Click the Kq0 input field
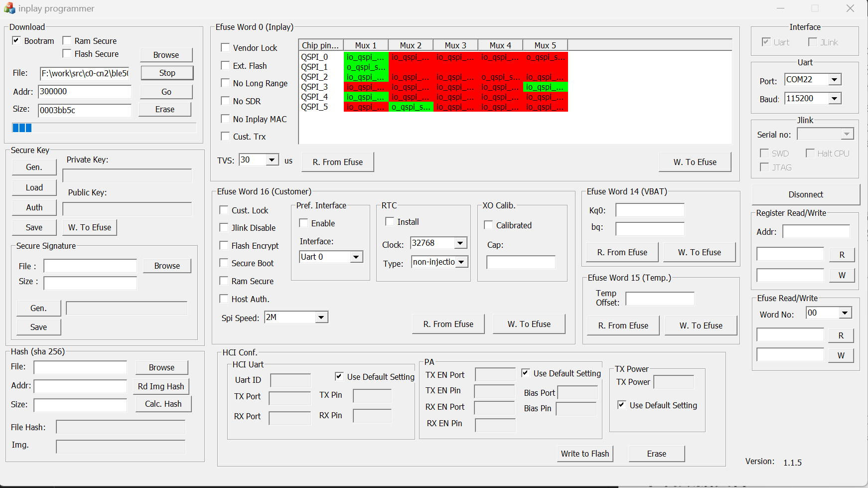Screen dimensions: 868x488 click(650, 210)
